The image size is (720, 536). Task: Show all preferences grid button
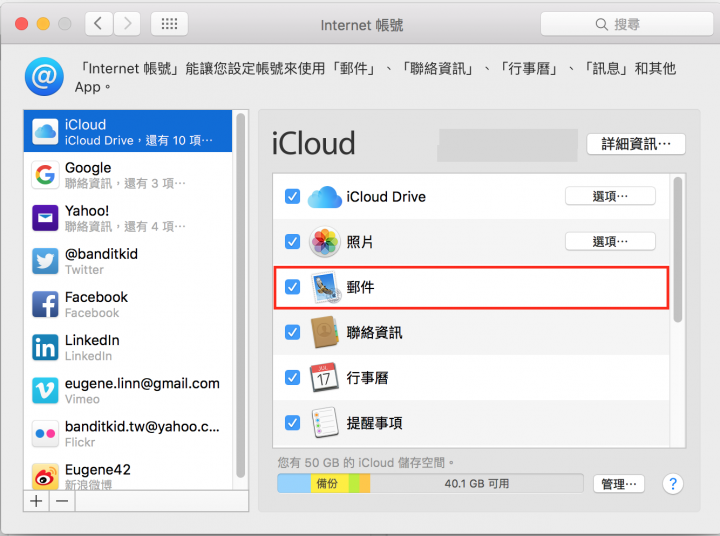(x=169, y=23)
